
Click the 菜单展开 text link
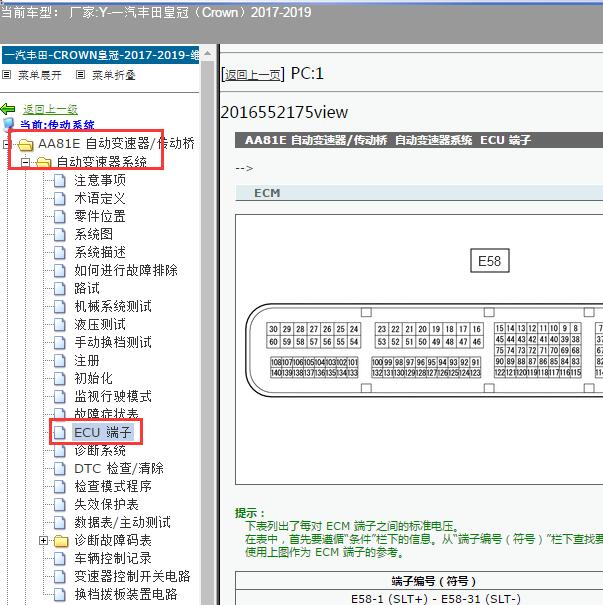point(40,75)
